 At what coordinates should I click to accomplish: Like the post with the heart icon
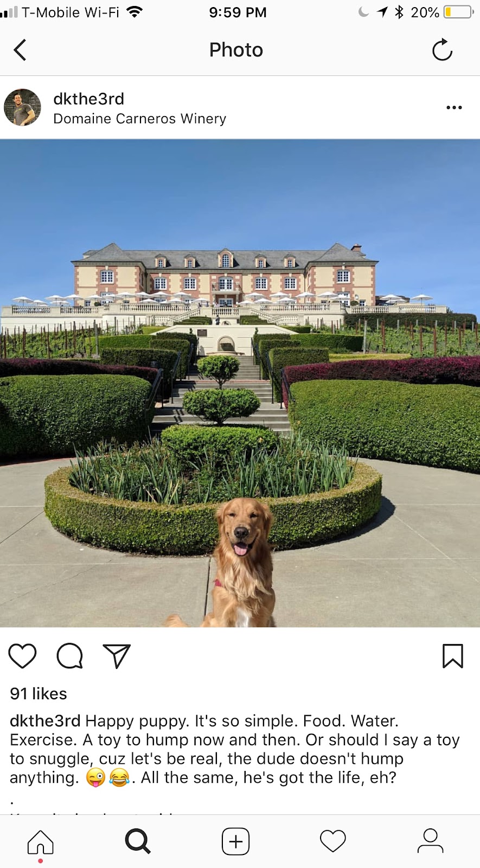point(22,656)
